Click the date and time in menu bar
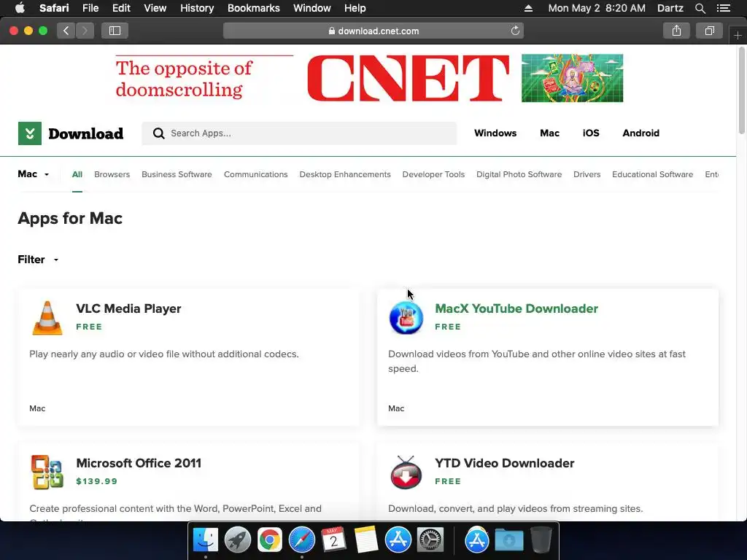Image resolution: width=747 pixels, height=560 pixels. 597,8
